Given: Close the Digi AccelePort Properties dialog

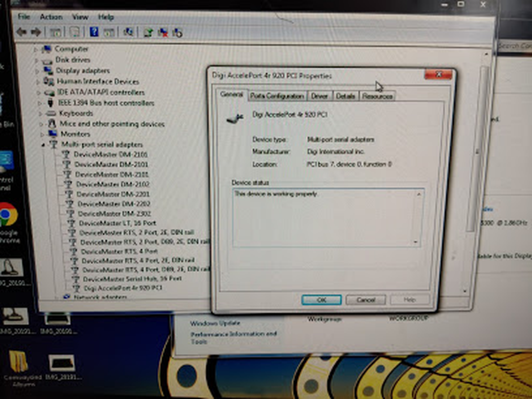Looking at the screenshot, I should 438,74.
